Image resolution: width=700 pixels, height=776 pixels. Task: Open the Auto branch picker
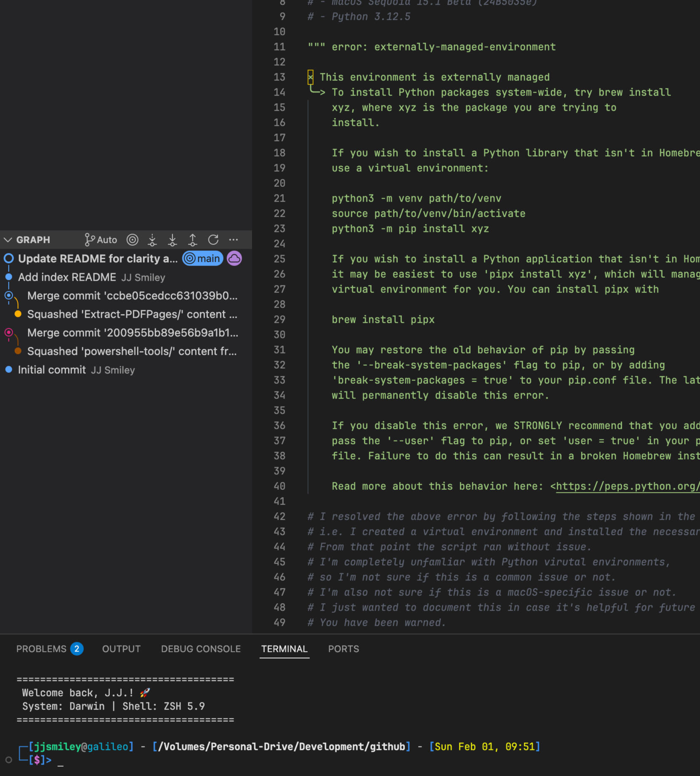[101, 240]
